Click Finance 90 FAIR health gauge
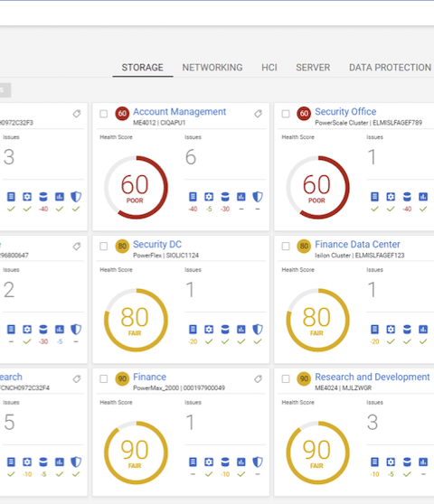 point(136,453)
